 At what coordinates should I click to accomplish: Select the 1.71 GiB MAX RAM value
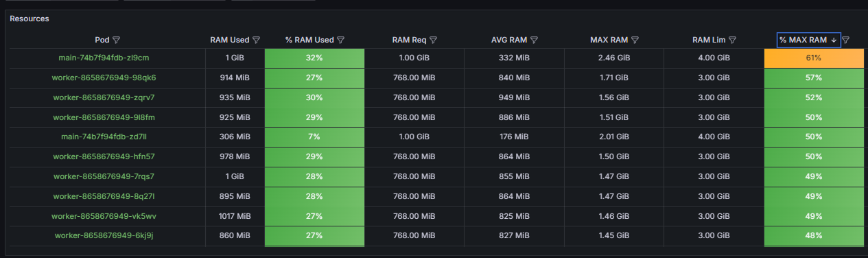pos(614,78)
